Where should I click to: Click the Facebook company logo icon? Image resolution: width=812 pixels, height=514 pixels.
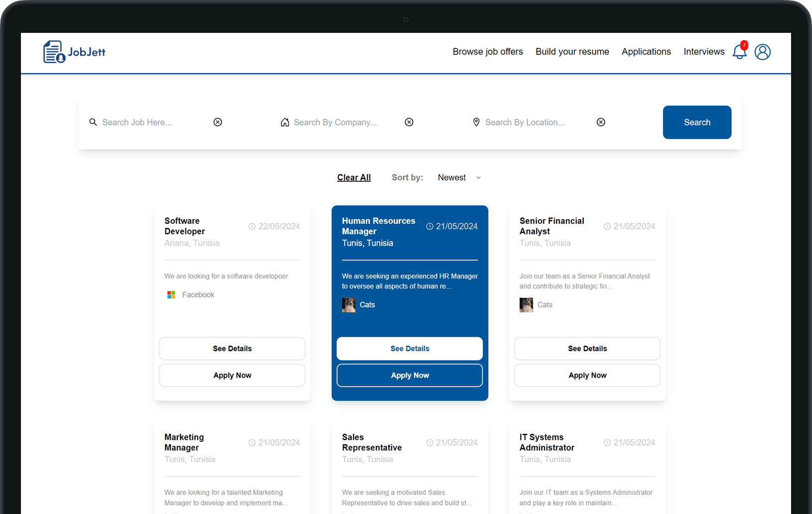171,295
